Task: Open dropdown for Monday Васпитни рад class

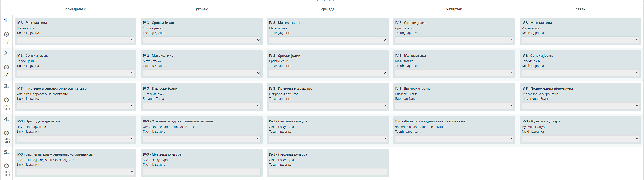Action: pyautogui.click(x=75, y=172)
